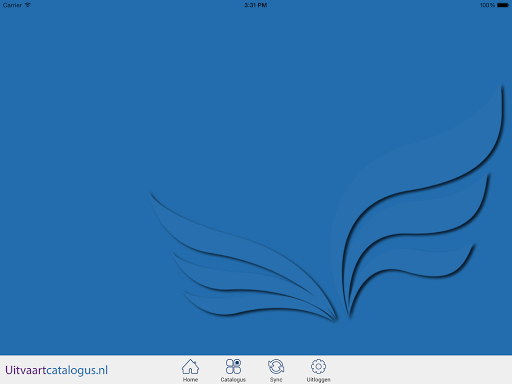Tap the Home house icon

190,367
